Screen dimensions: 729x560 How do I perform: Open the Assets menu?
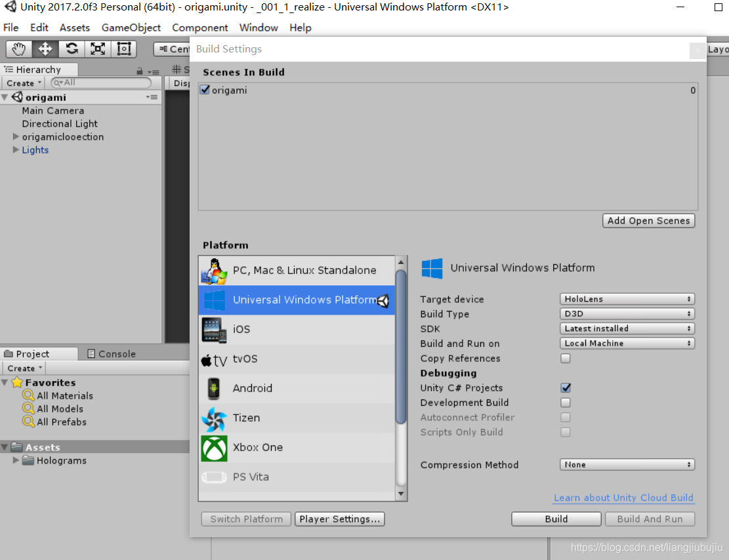pyautogui.click(x=74, y=28)
